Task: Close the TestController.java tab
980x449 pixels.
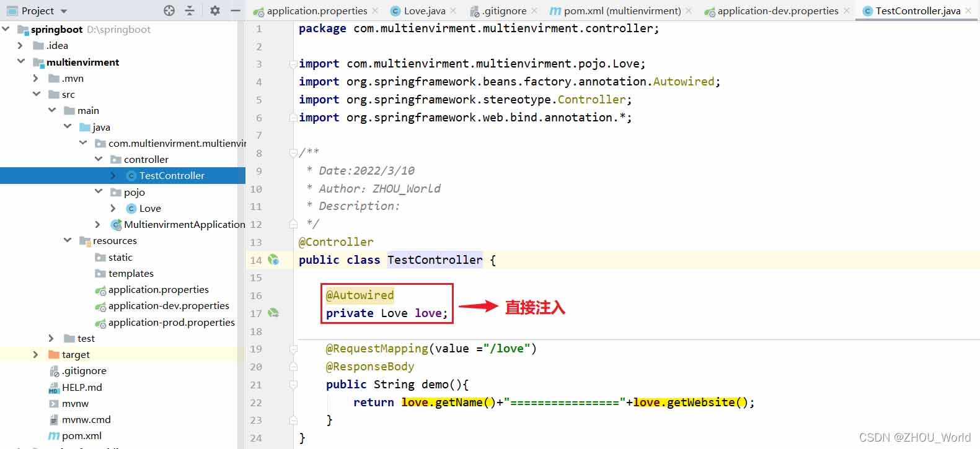Action: [968, 11]
